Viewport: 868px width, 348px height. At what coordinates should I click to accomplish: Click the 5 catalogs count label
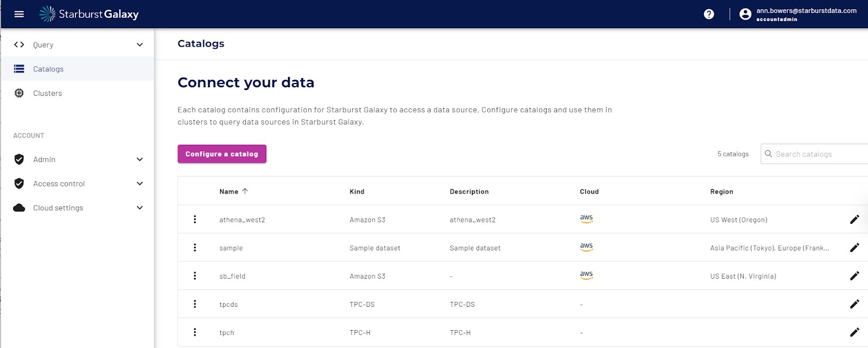(x=733, y=154)
